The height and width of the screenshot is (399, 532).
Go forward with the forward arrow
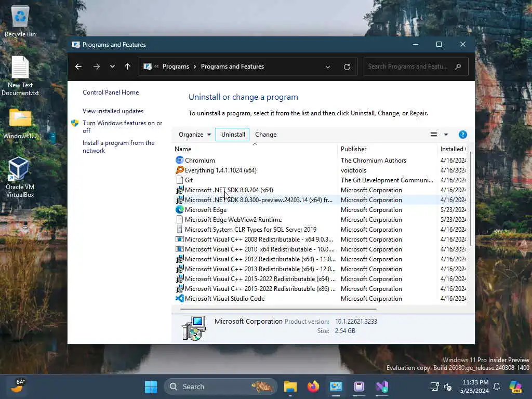96,66
